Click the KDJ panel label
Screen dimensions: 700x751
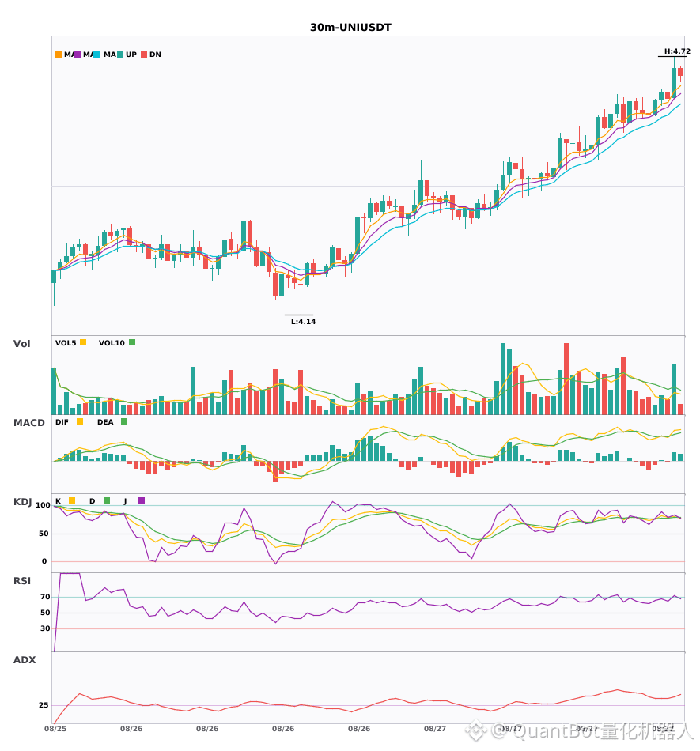pos(22,501)
